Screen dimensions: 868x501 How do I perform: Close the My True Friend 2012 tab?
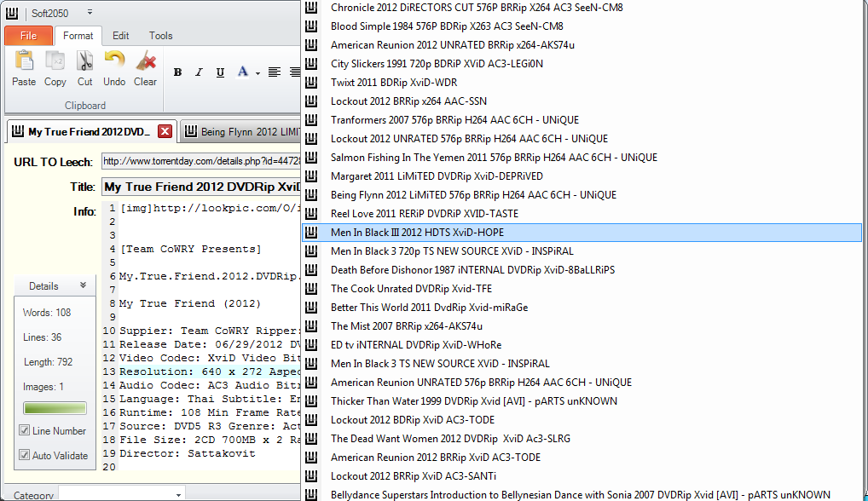coord(165,131)
